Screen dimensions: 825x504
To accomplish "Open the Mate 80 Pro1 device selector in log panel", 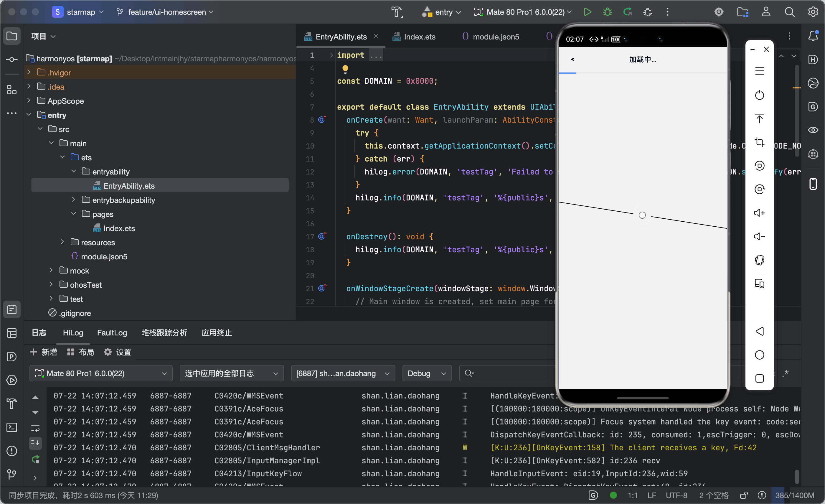I will (101, 373).
